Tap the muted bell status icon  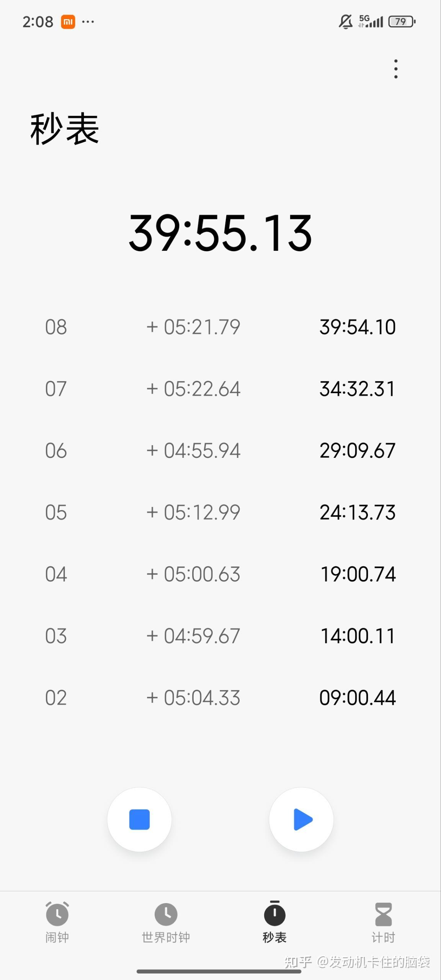click(x=345, y=22)
